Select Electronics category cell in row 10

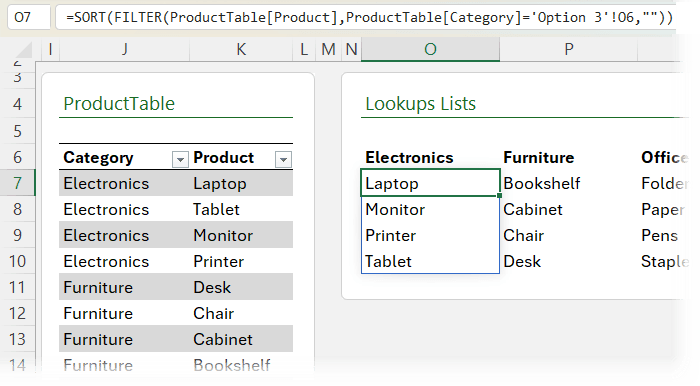click(124, 261)
